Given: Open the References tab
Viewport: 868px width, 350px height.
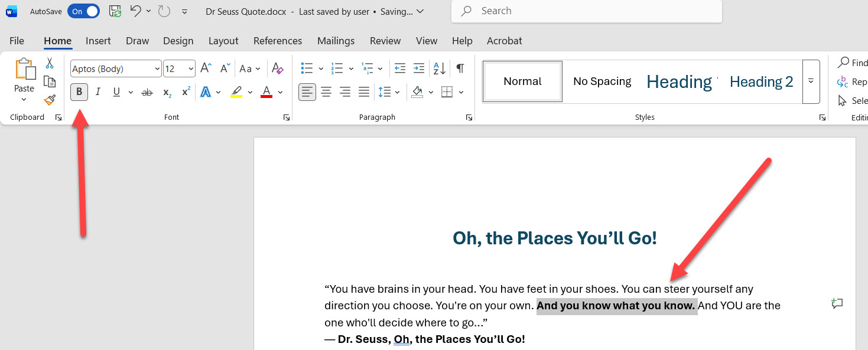Looking at the screenshot, I should [278, 41].
